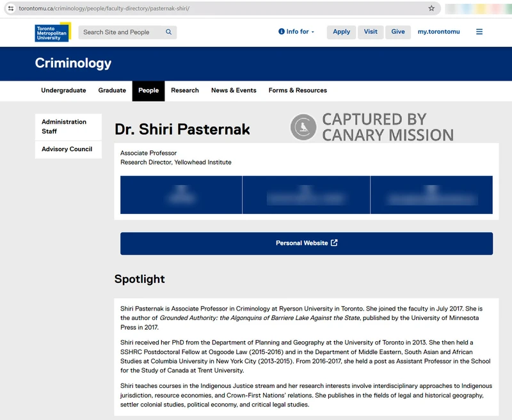
Task: Click the Dr. Shiri Pasternak heading
Action: tap(182, 129)
